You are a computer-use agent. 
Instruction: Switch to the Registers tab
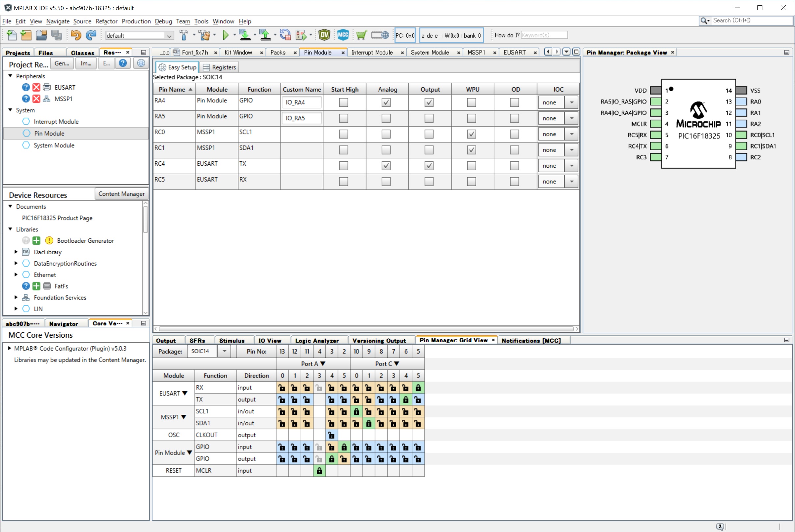(x=219, y=67)
